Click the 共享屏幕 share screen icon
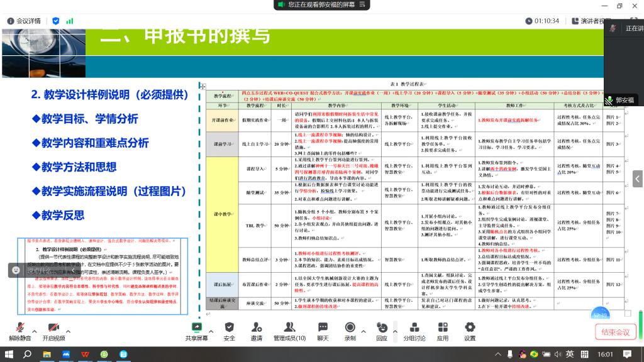The image size is (644, 362). [x=198, y=331]
